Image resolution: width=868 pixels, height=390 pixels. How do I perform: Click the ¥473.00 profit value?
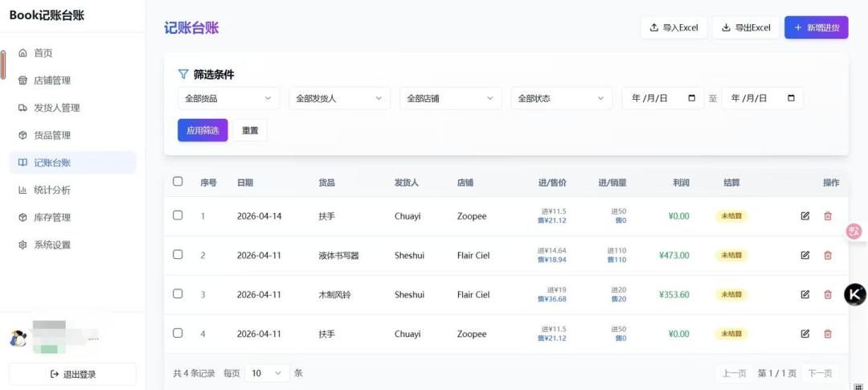(x=674, y=256)
